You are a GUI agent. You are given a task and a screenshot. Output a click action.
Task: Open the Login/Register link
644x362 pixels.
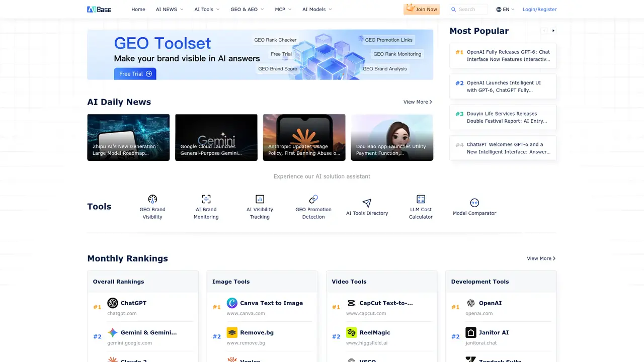coord(540,10)
